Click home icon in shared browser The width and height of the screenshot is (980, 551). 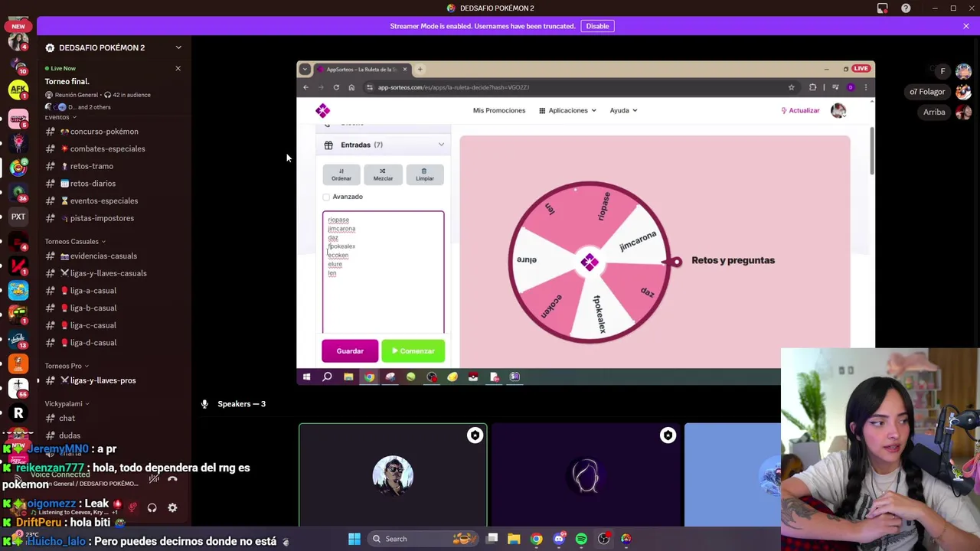pyautogui.click(x=351, y=87)
